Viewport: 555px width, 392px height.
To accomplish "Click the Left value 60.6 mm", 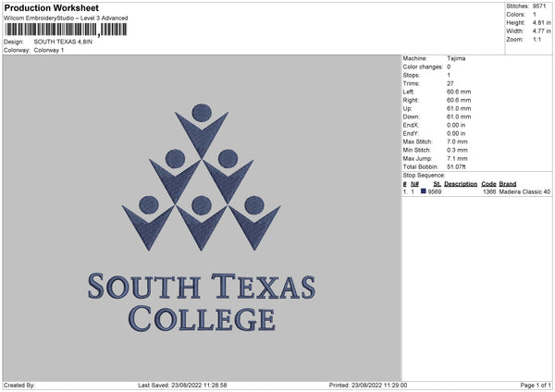I will 459,92.
